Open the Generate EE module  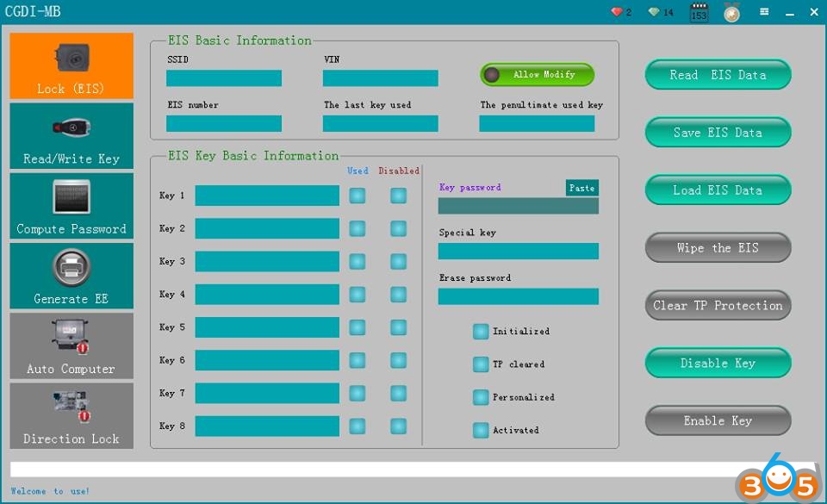click(x=72, y=276)
